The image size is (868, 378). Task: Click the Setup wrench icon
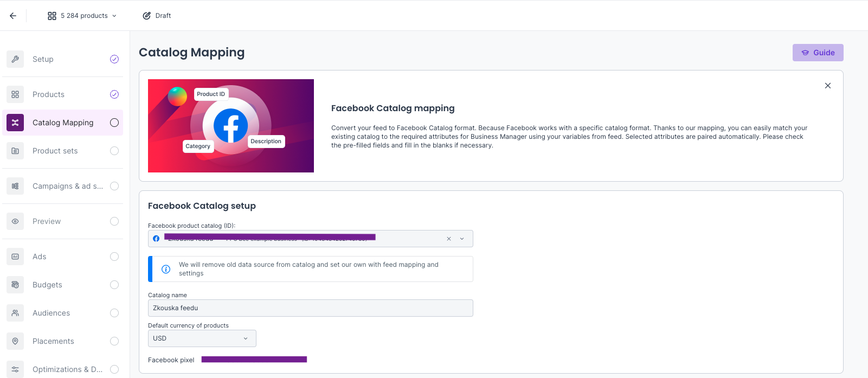tap(15, 59)
